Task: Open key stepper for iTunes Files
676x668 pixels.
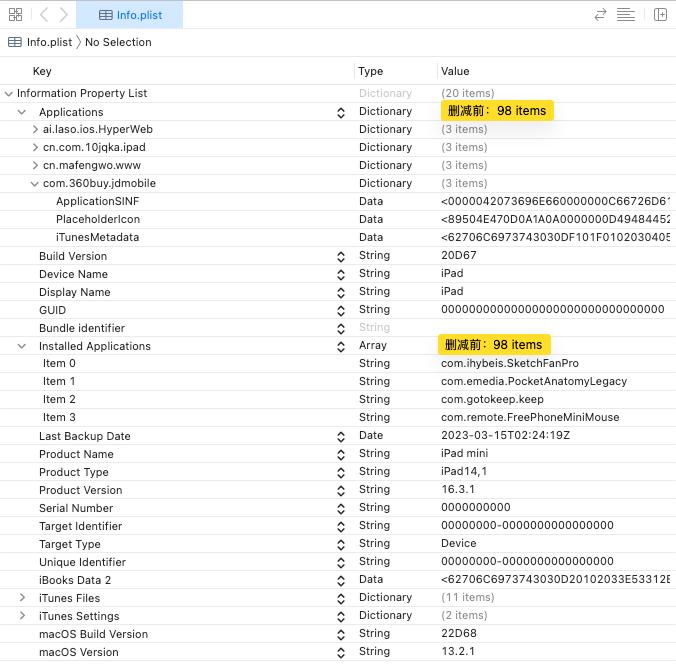Action: pyautogui.click(x=341, y=599)
